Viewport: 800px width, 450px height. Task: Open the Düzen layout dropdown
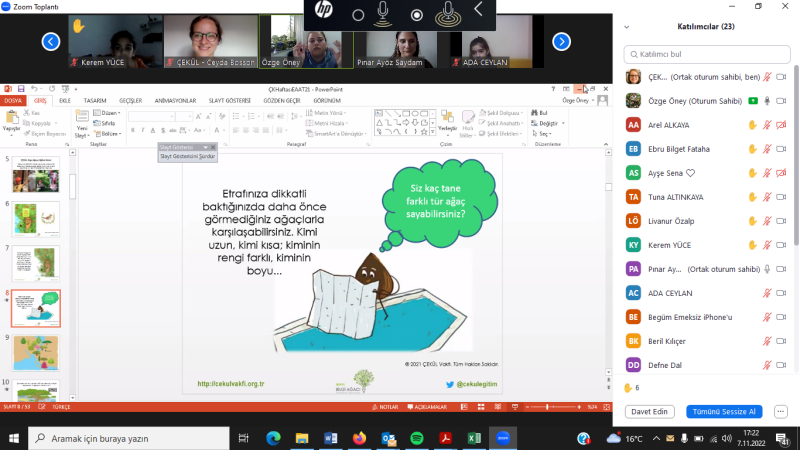point(110,113)
